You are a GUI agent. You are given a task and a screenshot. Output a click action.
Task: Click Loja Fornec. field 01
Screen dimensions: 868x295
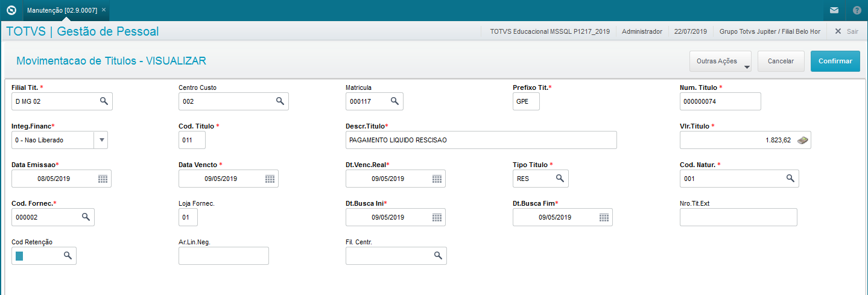(x=188, y=217)
